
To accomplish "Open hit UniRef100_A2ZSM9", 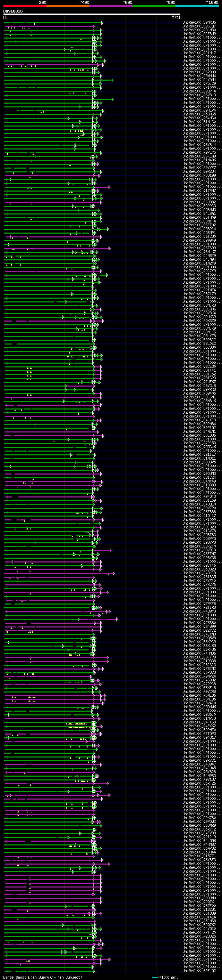I will point(199,34).
